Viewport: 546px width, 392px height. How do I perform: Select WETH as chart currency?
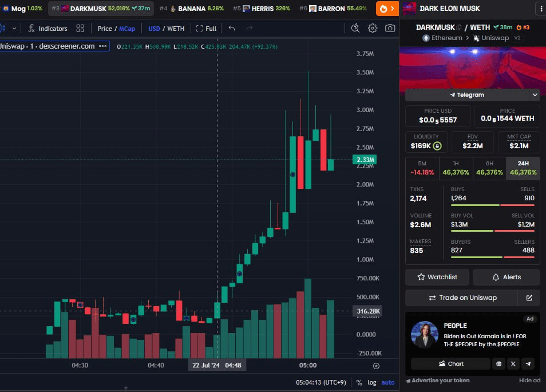coord(176,29)
